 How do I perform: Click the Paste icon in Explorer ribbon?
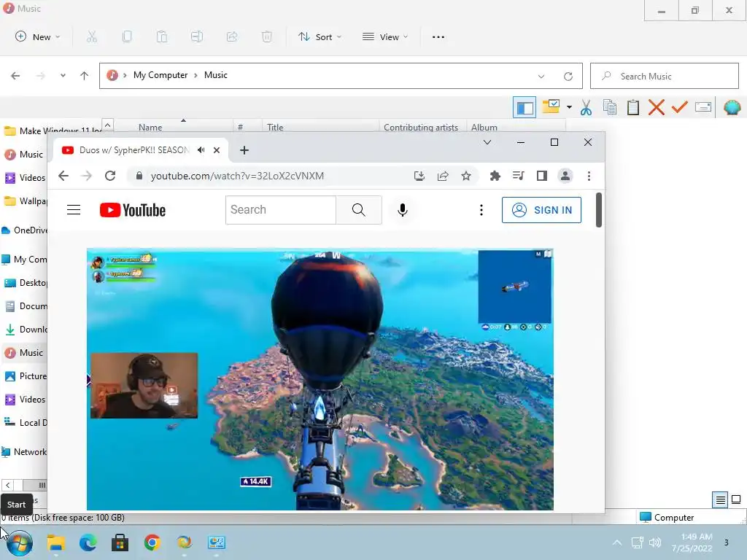(x=162, y=36)
